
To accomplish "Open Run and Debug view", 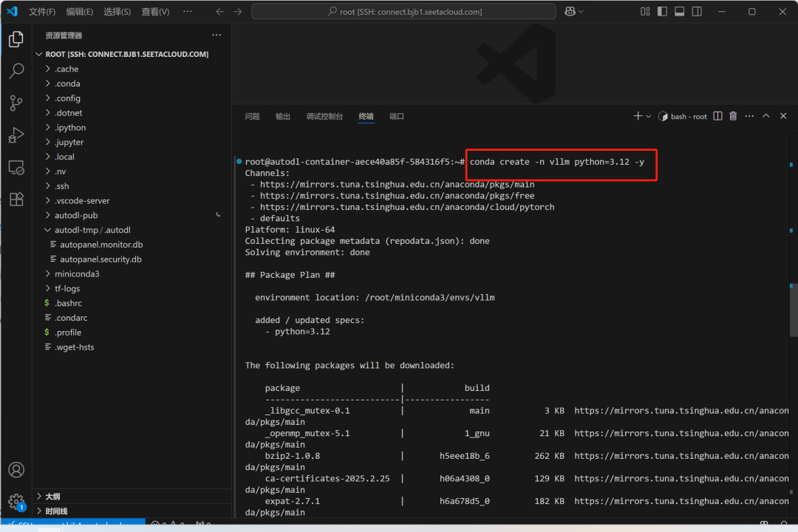I will click(x=16, y=135).
